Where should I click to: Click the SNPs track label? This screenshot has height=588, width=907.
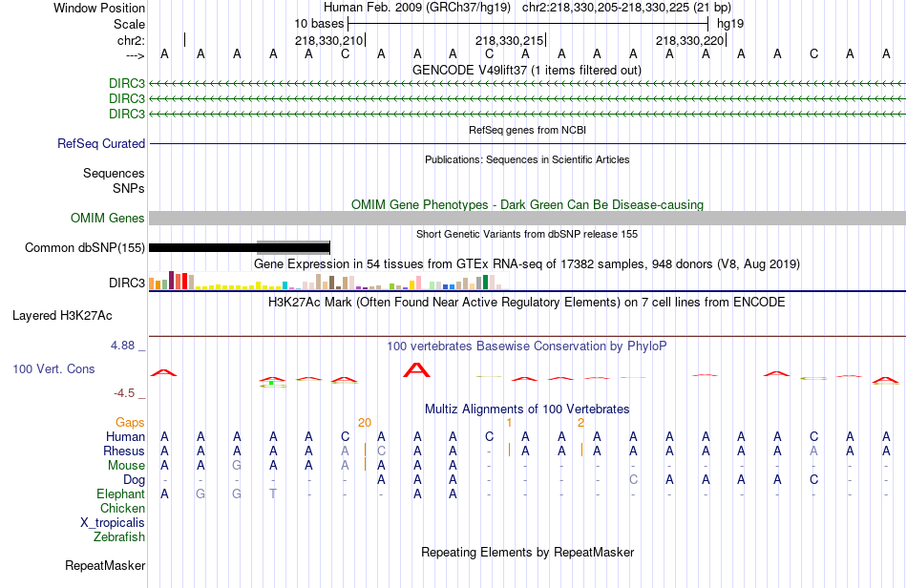coord(129,188)
